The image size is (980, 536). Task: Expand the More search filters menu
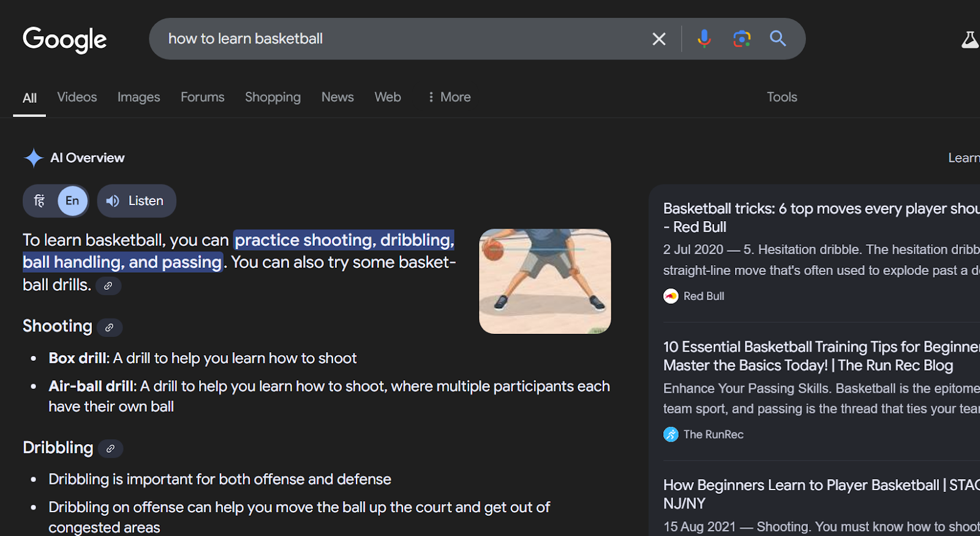pyautogui.click(x=449, y=97)
